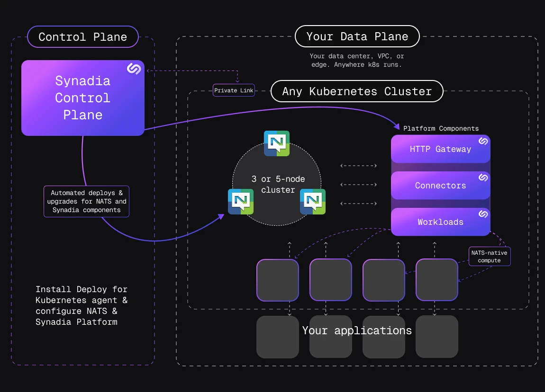Click the '3 or 5-node cluster' text

[278, 184]
